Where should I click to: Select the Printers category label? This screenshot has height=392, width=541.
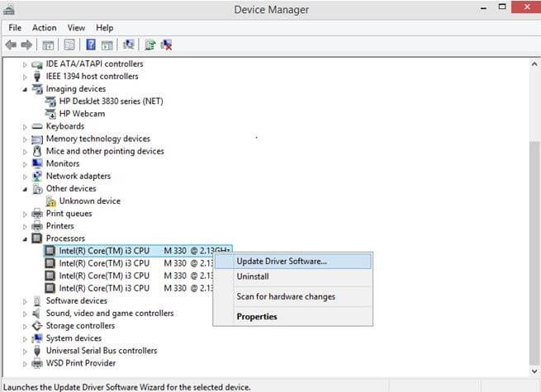[60, 226]
